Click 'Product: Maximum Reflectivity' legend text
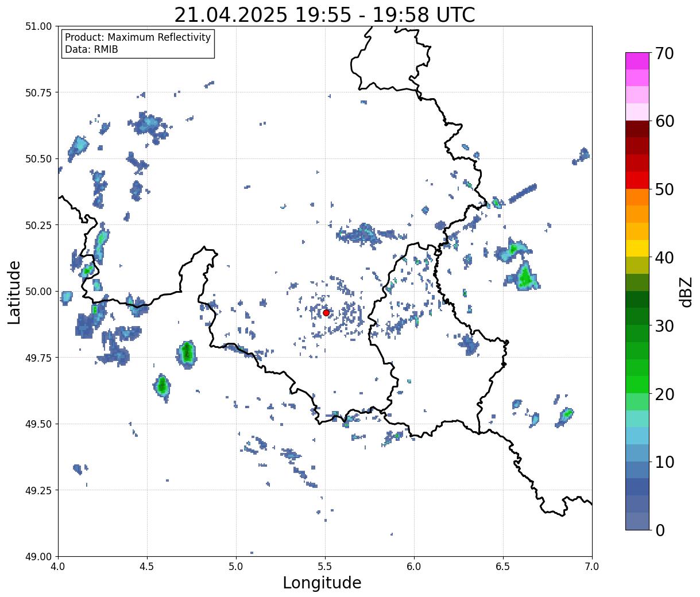700x597 pixels. [x=138, y=37]
